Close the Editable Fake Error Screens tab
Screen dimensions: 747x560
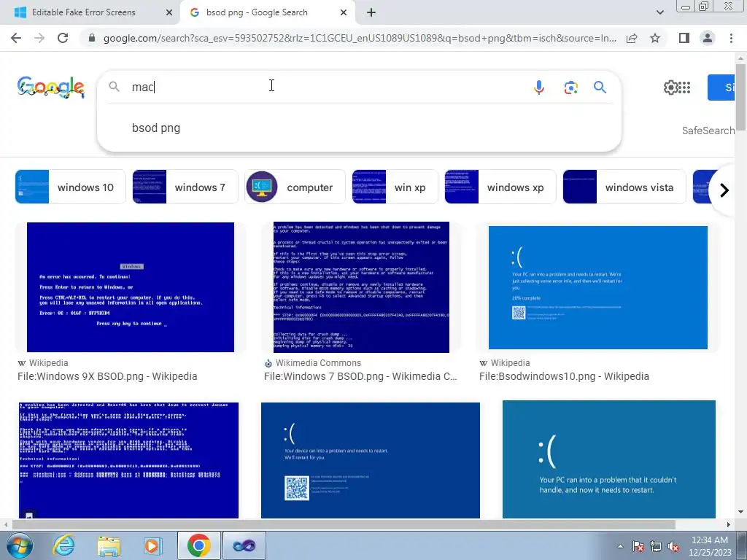[169, 12]
